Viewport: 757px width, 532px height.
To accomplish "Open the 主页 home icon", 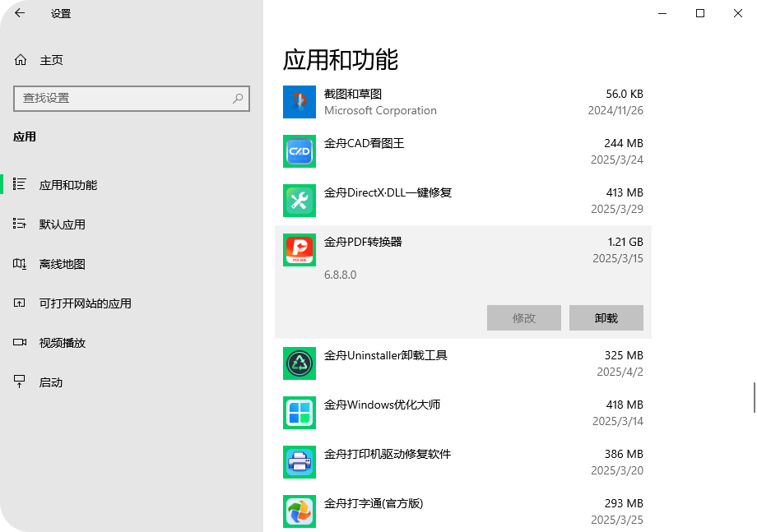I will (21, 60).
